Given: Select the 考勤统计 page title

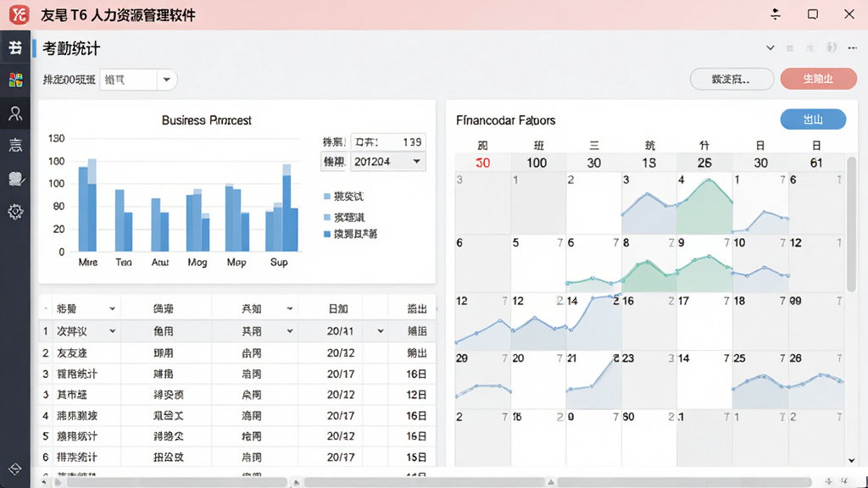Looking at the screenshot, I should click(x=71, y=48).
